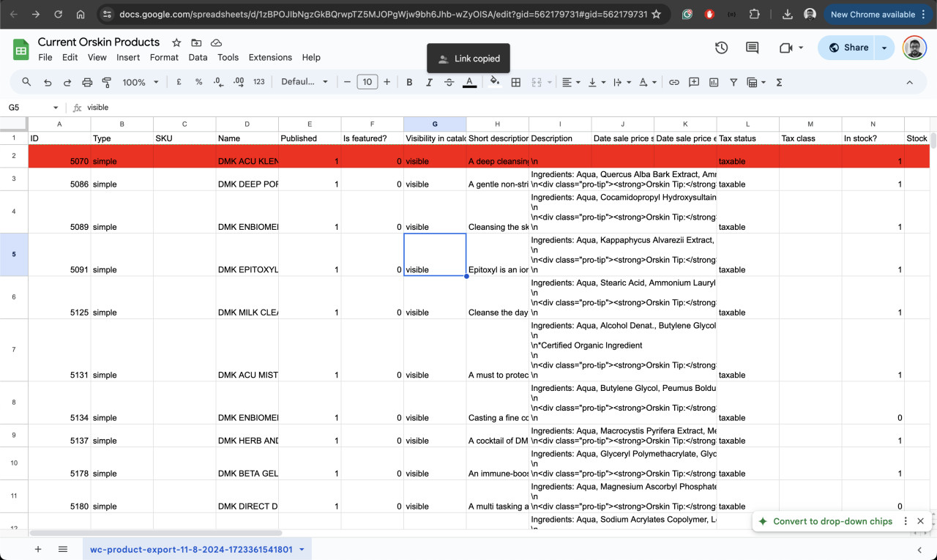937x560 pixels.
Task: Select column G header
Action: tap(435, 124)
